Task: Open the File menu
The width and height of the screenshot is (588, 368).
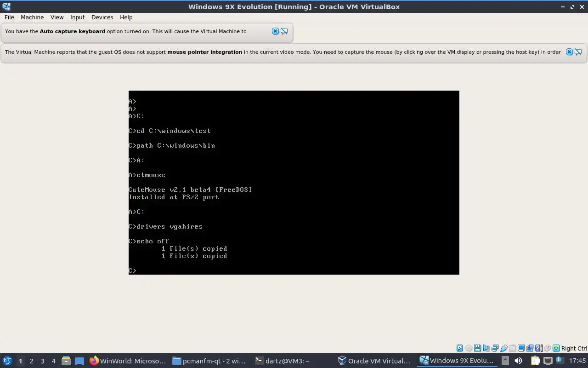Action: [9, 17]
